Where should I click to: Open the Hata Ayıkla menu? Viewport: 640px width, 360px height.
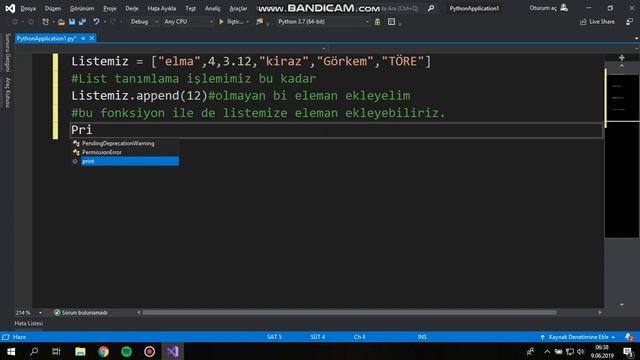162,8
